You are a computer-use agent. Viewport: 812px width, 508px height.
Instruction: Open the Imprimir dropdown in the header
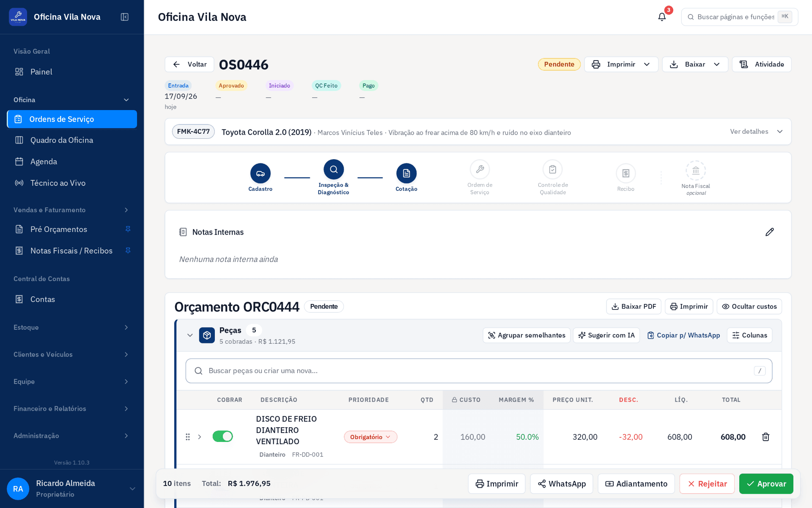click(x=621, y=64)
